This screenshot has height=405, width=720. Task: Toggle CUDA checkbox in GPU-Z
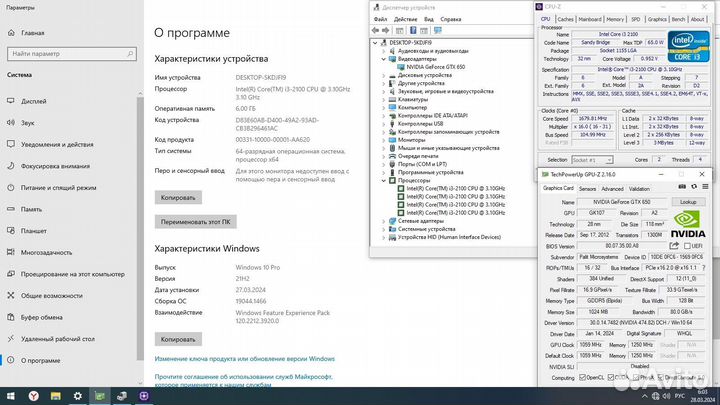point(611,377)
